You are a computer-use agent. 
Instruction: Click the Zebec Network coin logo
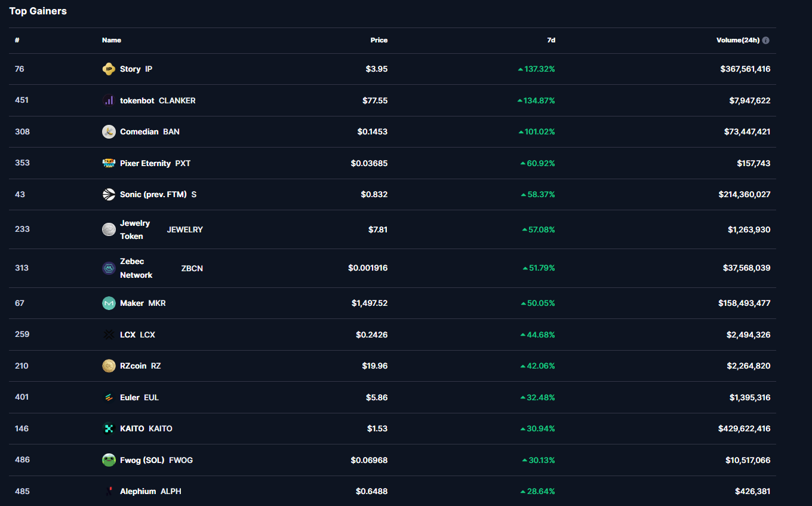109,268
